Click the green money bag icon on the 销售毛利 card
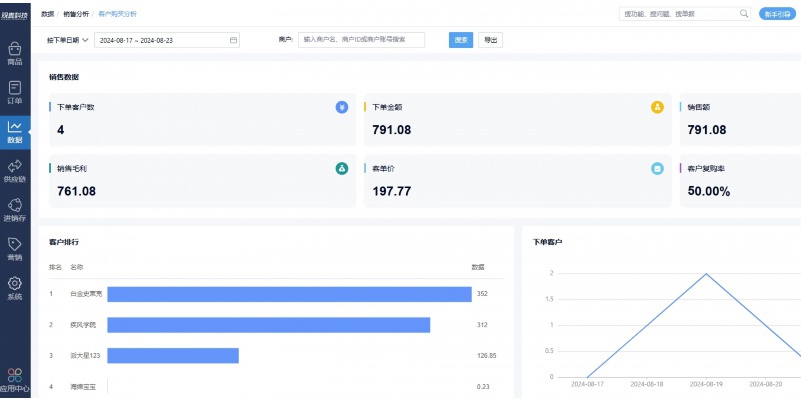 click(342, 169)
